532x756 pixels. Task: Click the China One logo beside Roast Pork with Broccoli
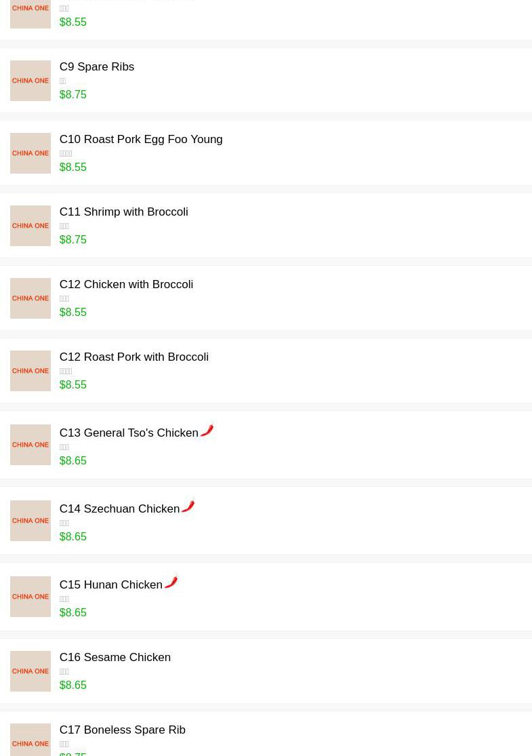click(x=30, y=371)
